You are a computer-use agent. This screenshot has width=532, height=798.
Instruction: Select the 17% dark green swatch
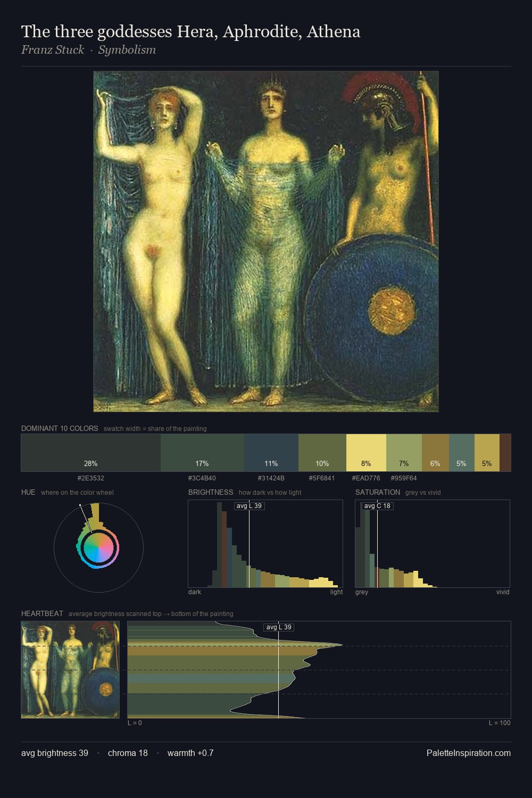[202, 453]
